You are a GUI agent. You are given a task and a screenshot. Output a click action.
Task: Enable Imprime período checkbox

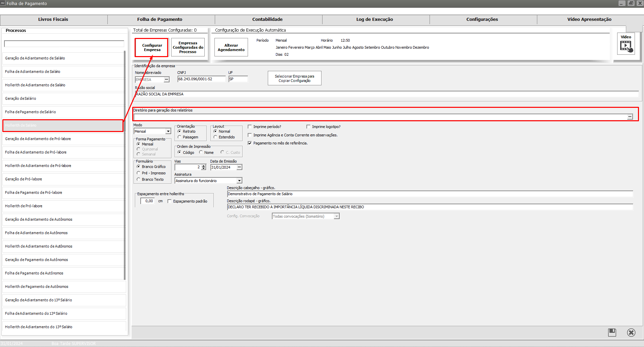[x=250, y=127]
